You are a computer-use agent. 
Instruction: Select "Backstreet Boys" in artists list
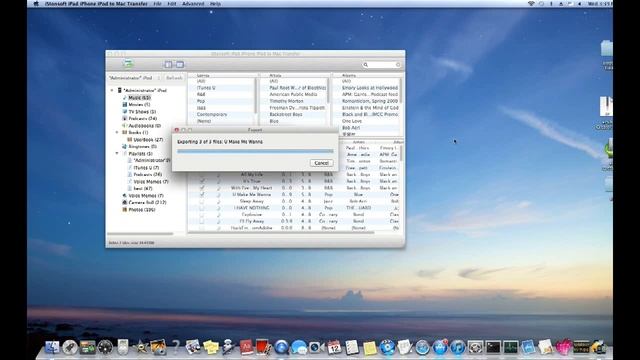pyautogui.click(x=285, y=114)
